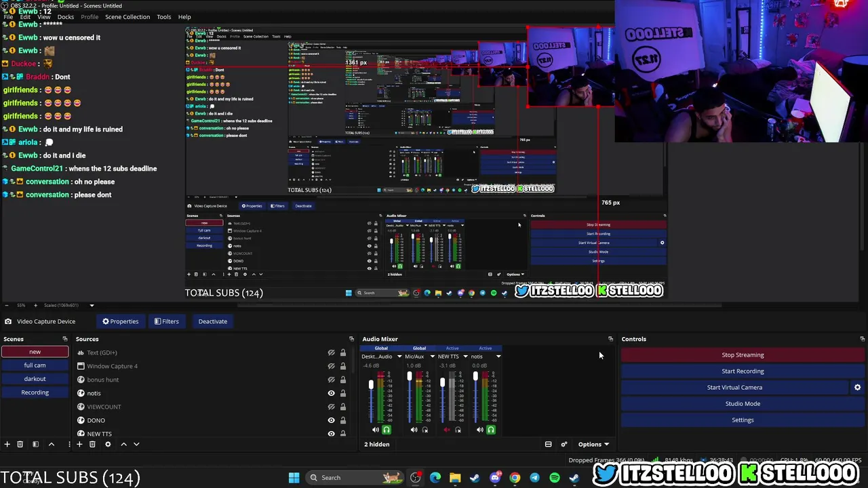This screenshot has height=488, width=868.
Task: Mute the Desktop Audio channel
Action: (376, 430)
